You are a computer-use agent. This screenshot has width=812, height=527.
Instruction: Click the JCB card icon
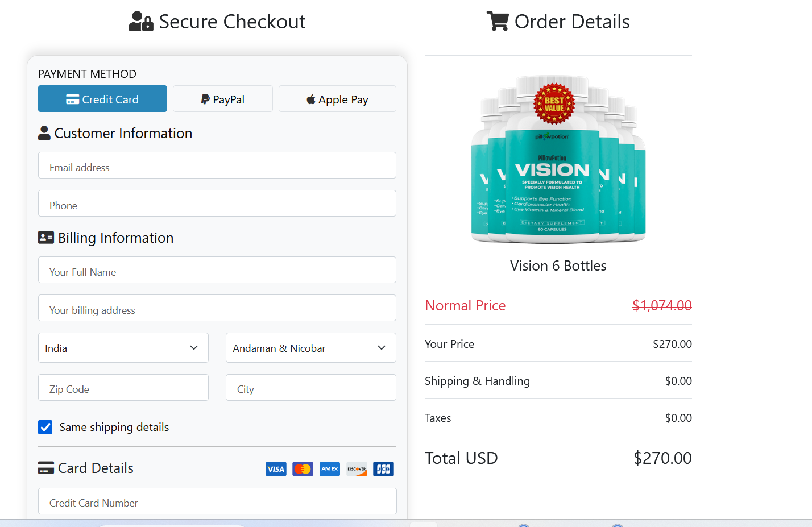click(x=383, y=468)
